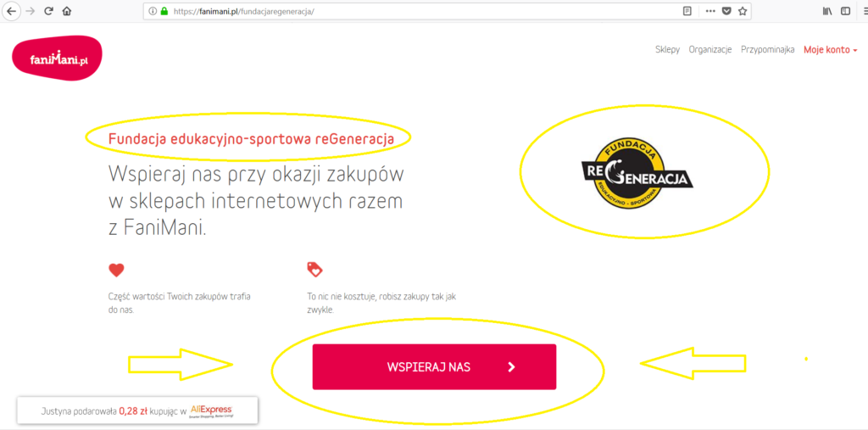Screen dimensions: 868x430
Task: Open the browser library icon
Action: [827, 11]
